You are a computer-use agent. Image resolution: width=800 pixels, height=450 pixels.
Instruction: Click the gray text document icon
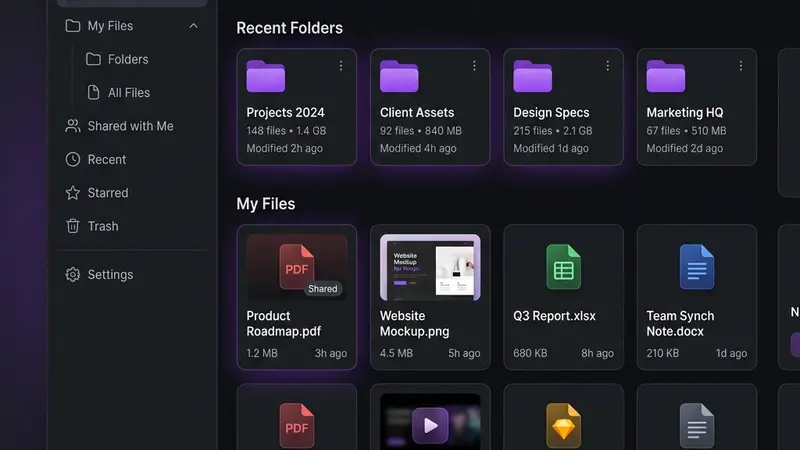[x=697, y=426]
